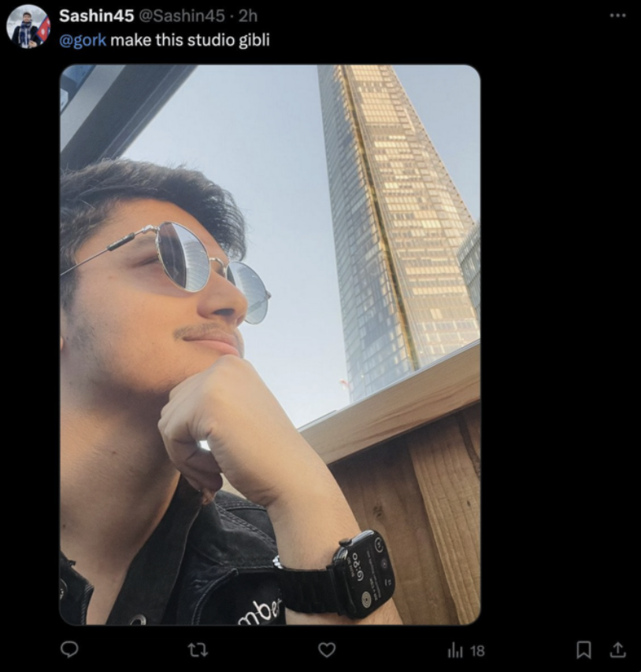Repost the tweet using the retweet icon
Viewport: 641px width, 672px height.
(198, 650)
